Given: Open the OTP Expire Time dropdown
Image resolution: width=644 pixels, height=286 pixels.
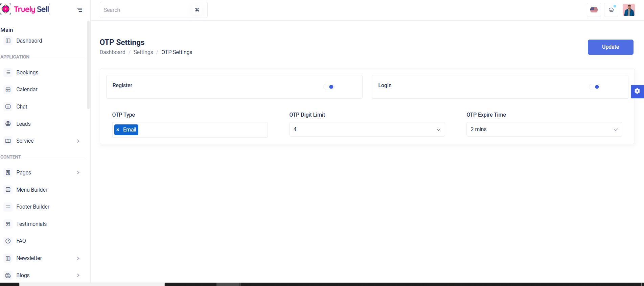Looking at the screenshot, I should [544, 129].
